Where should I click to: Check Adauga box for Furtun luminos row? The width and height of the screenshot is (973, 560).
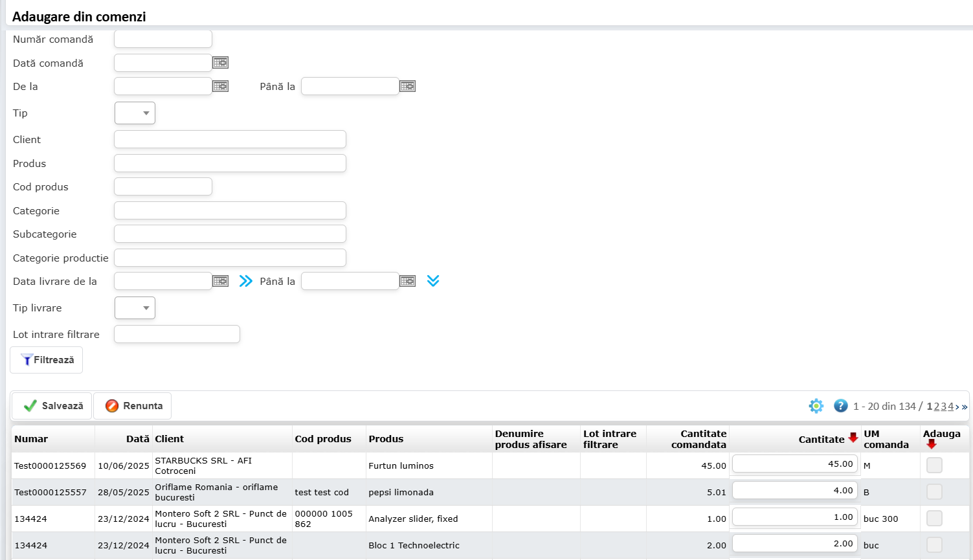tap(934, 465)
